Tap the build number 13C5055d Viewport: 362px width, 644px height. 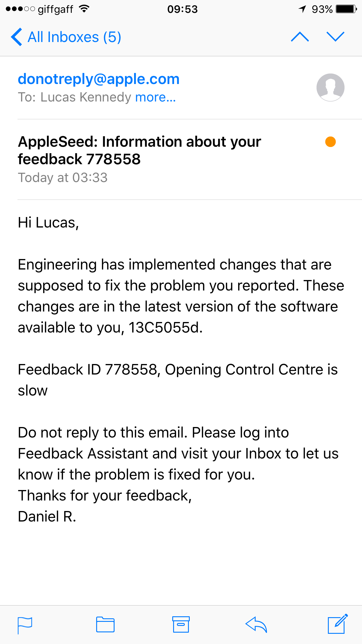click(165, 328)
